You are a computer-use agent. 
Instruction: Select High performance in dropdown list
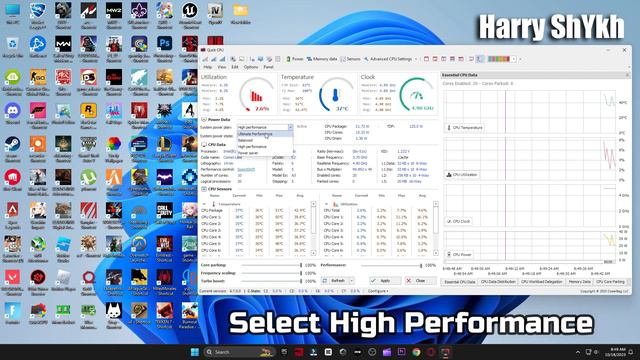click(264, 147)
